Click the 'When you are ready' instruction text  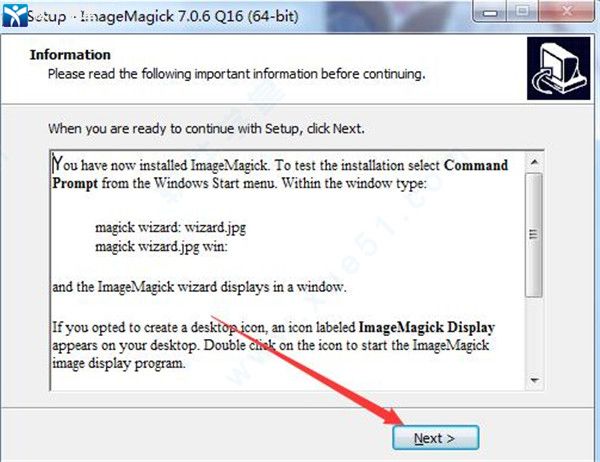point(206,129)
